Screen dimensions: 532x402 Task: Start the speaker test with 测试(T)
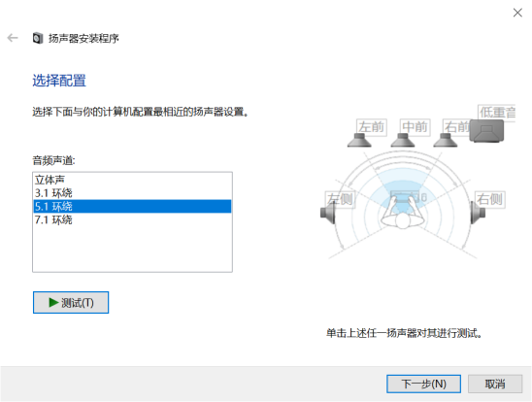(71, 302)
